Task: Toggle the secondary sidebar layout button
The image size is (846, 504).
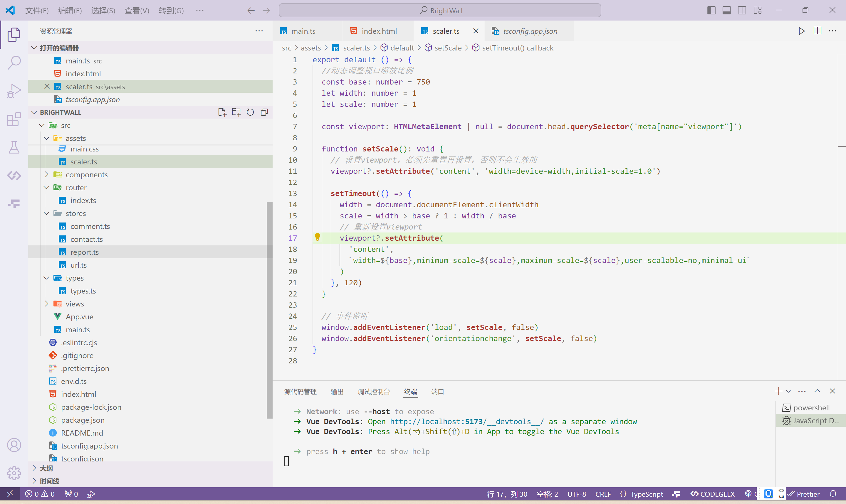Action: pyautogui.click(x=742, y=11)
